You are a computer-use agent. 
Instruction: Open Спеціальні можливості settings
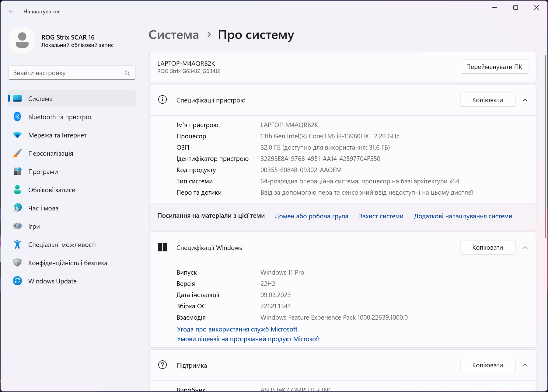72,245
